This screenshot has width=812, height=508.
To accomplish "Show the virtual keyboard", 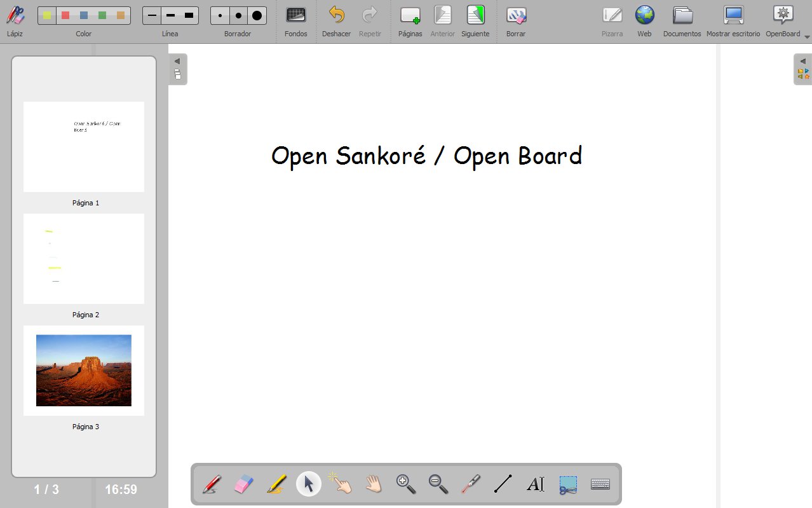I will pos(600,484).
